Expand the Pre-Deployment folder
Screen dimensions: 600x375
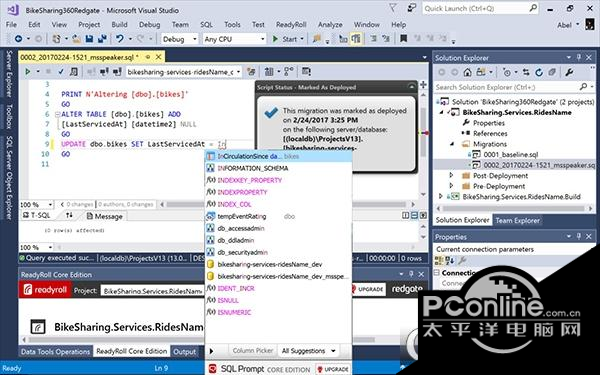(x=452, y=186)
